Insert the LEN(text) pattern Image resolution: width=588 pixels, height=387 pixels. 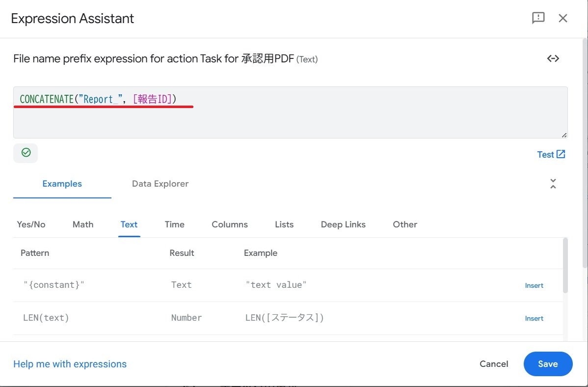coord(534,318)
